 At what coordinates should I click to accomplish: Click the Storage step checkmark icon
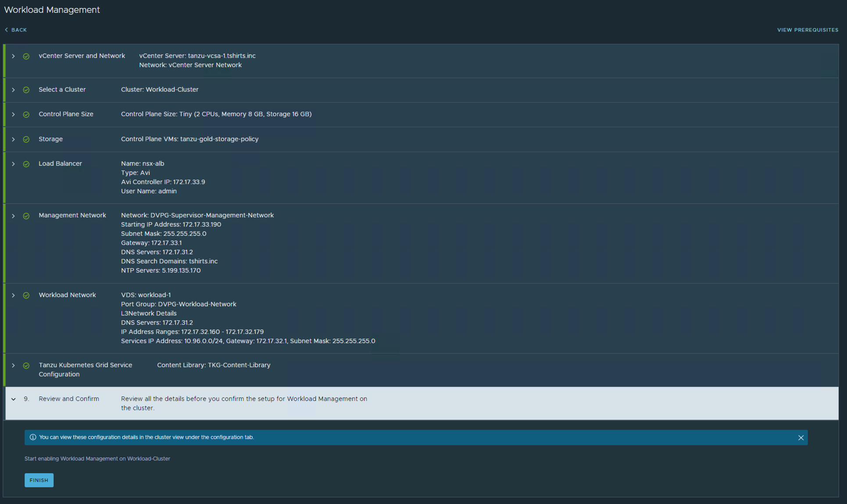click(x=26, y=139)
